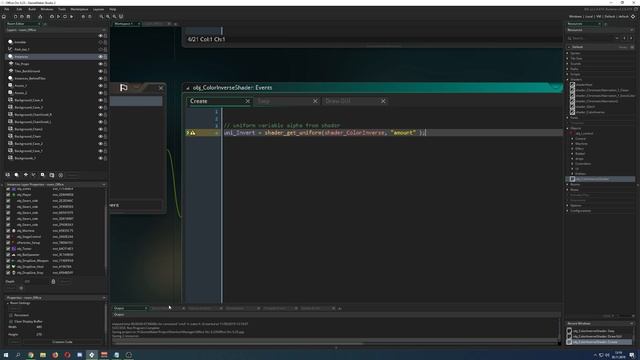
Task: Start the debugger with the bug icon
Action: click(x=52, y=17)
